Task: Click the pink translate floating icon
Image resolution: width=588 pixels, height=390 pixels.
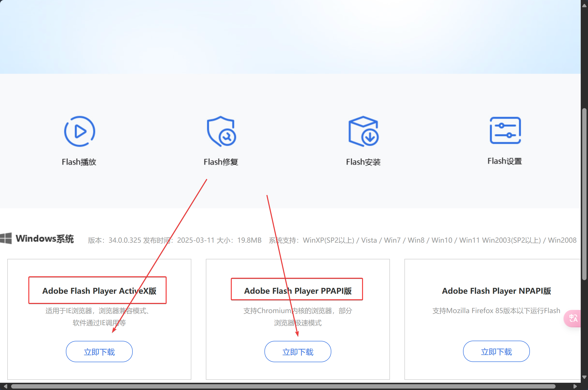Action: 573,318
